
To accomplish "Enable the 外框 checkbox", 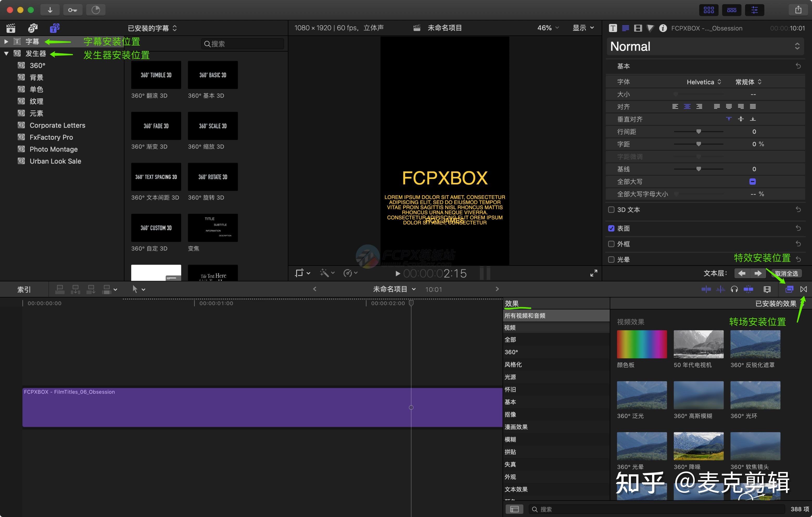I will pyautogui.click(x=611, y=244).
